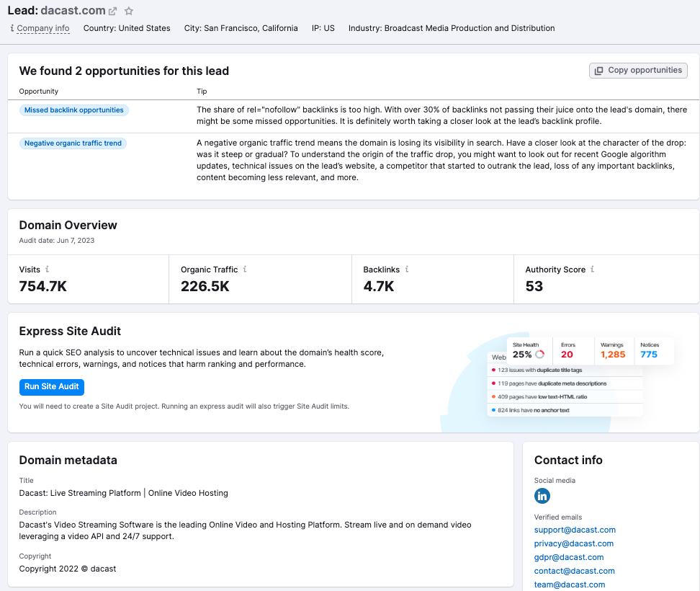Select the Missed backlink opportunities tag
The height and width of the screenshot is (591, 700).
[74, 110]
